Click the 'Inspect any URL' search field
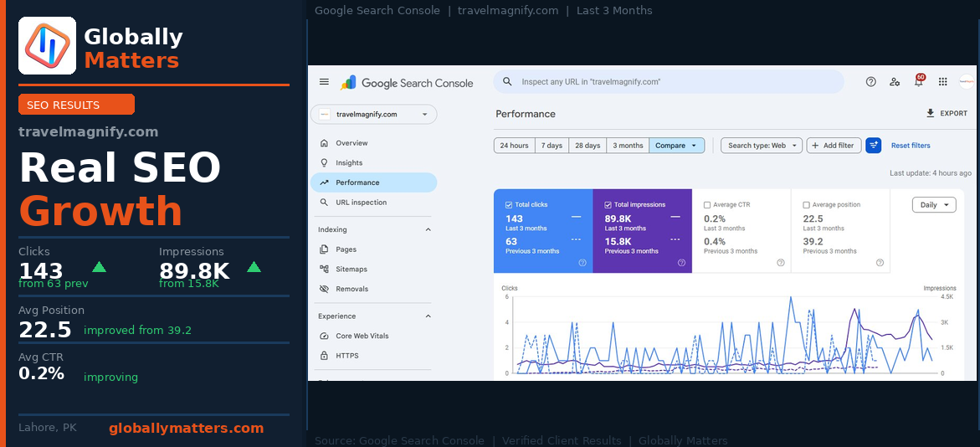Screen dimensions: 980x447 pos(669,82)
